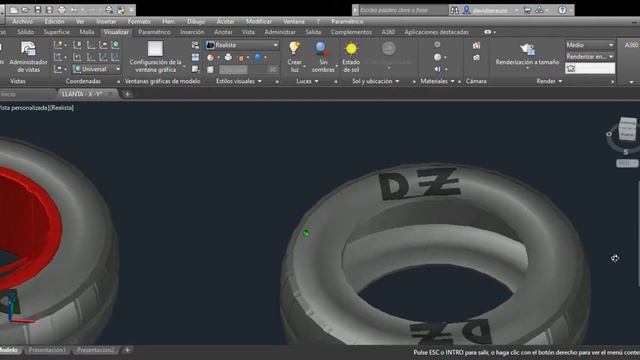This screenshot has height=360, width=640.
Task: Click the ViewCube navigation cube
Action: pos(627,129)
